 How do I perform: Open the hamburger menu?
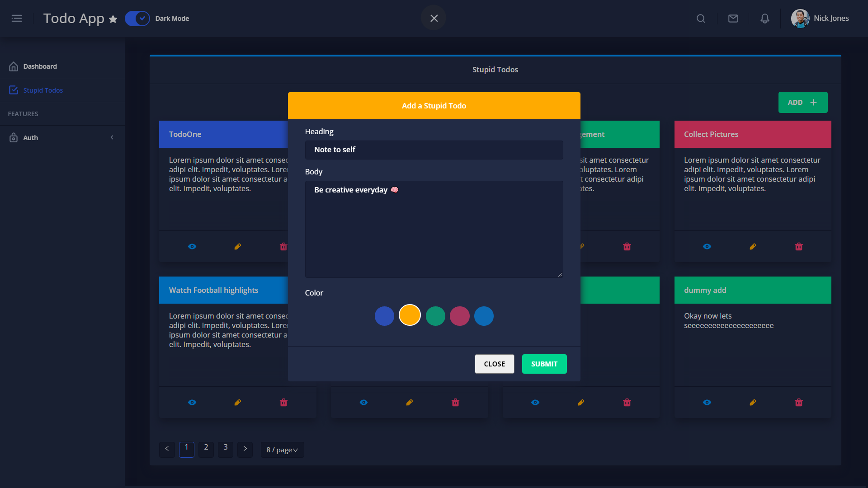point(17,19)
